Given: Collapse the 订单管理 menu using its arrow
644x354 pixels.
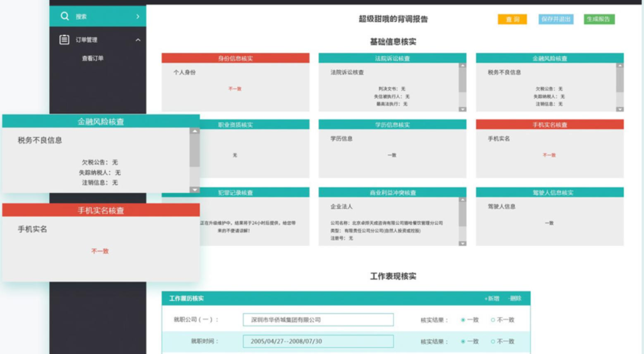Looking at the screenshot, I should pos(138,40).
